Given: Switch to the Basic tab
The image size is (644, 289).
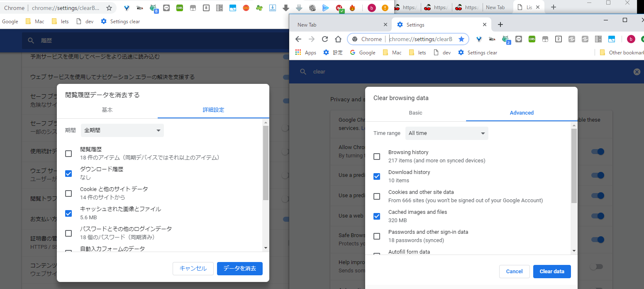Looking at the screenshot, I should pyautogui.click(x=415, y=113).
